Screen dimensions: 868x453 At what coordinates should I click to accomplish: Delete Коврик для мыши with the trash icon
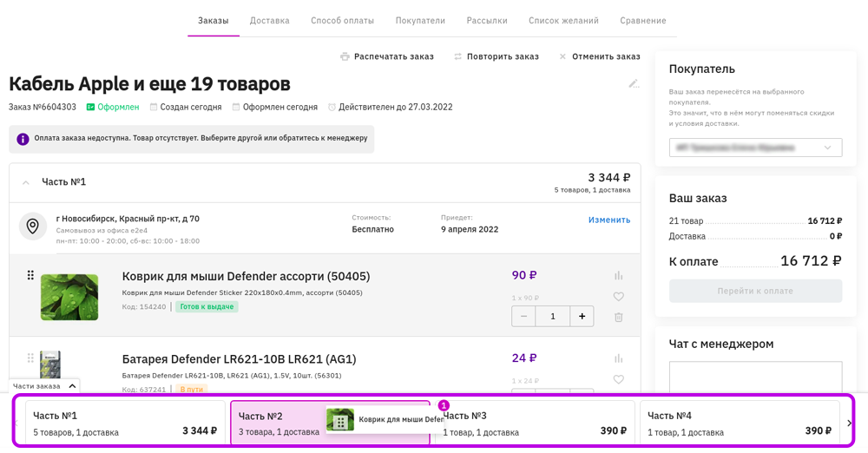point(618,318)
